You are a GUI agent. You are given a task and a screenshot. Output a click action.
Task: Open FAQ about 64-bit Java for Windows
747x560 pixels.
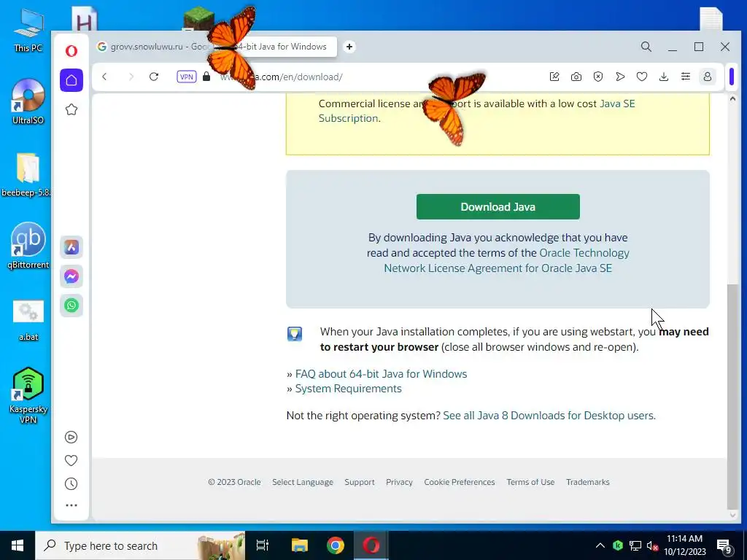[x=381, y=374]
